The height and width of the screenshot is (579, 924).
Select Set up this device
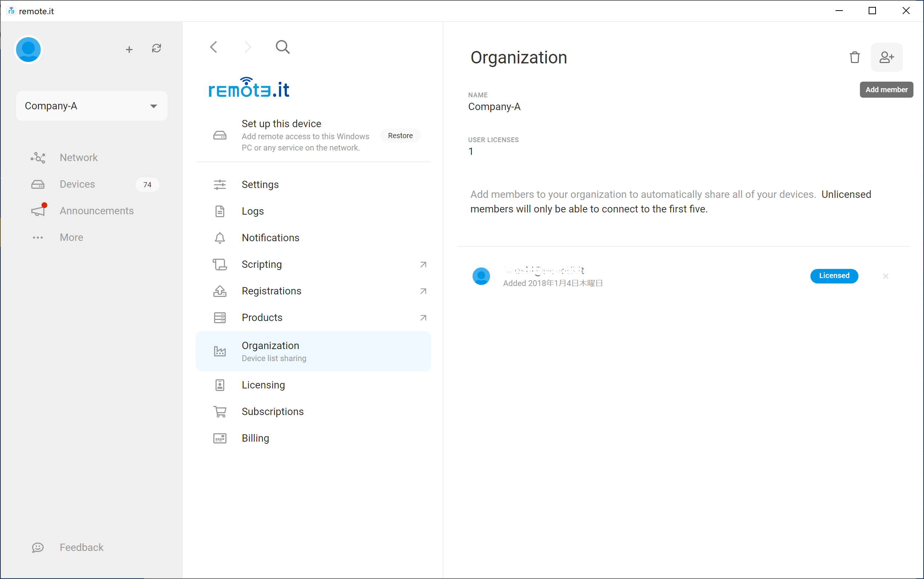coord(313,135)
